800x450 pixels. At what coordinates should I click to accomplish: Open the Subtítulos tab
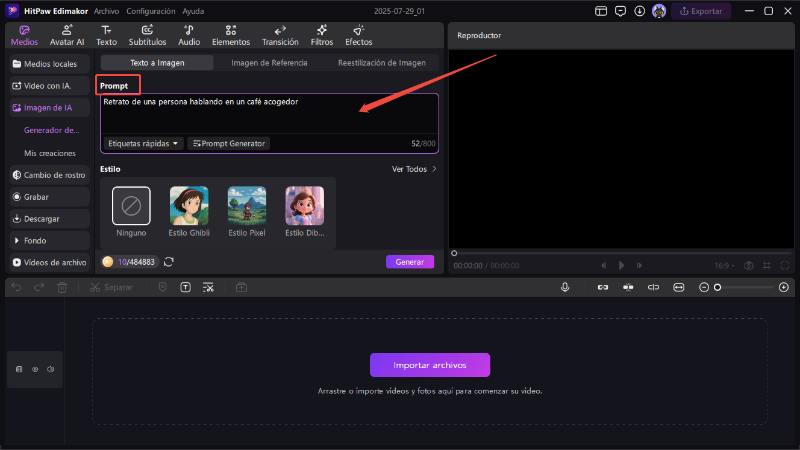tap(147, 36)
